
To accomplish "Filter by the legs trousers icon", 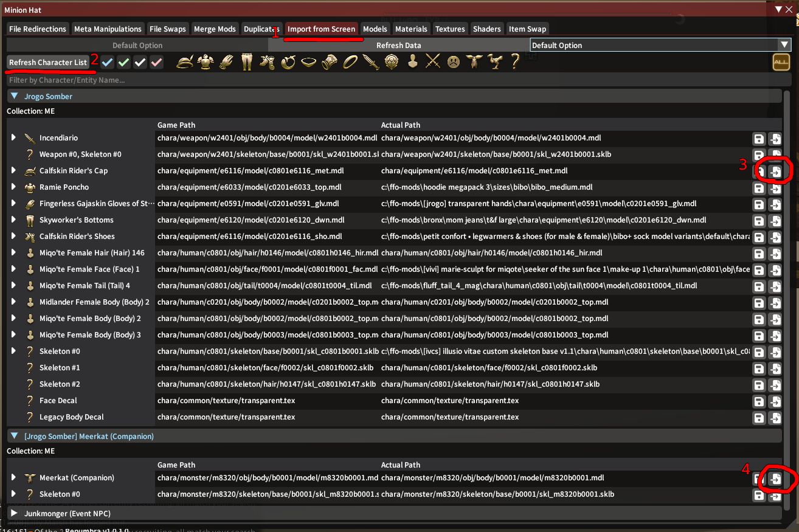I will coord(246,61).
